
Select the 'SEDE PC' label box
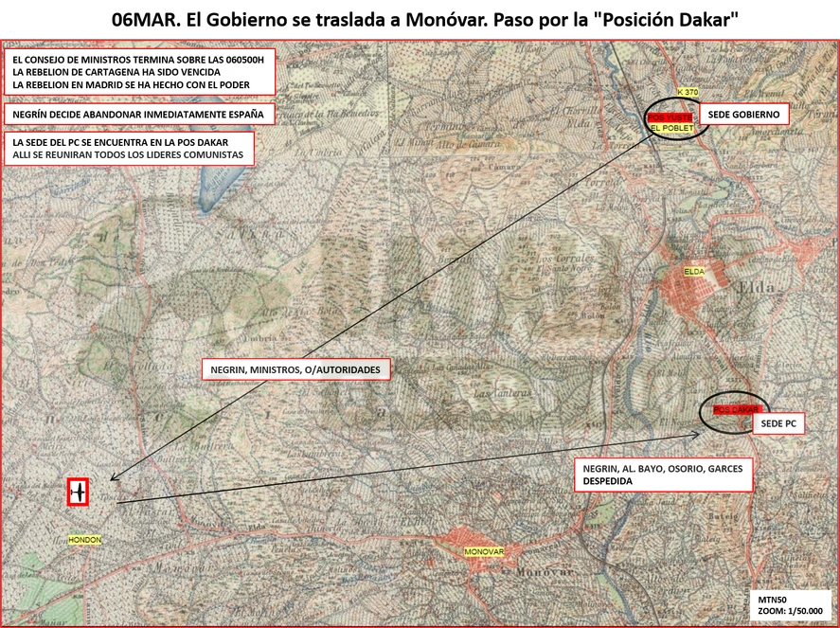(x=778, y=423)
